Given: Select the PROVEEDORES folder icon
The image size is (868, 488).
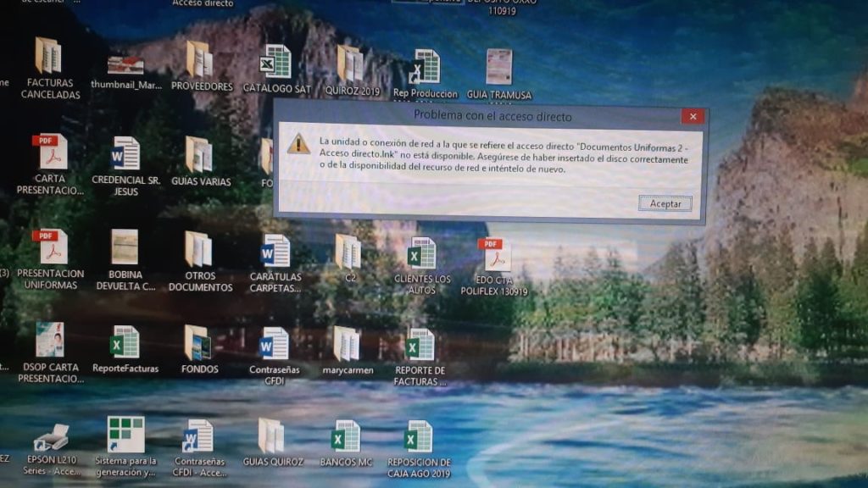Looking at the screenshot, I should [200, 60].
